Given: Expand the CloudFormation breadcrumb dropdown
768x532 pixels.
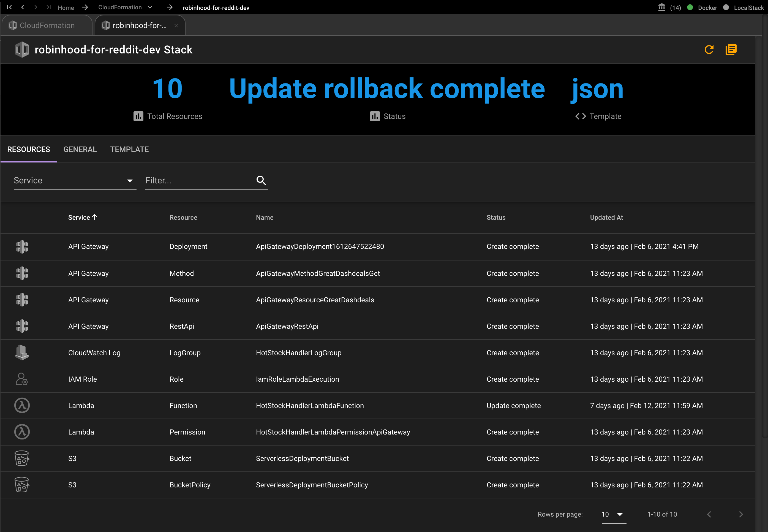Looking at the screenshot, I should coord(150,7).
